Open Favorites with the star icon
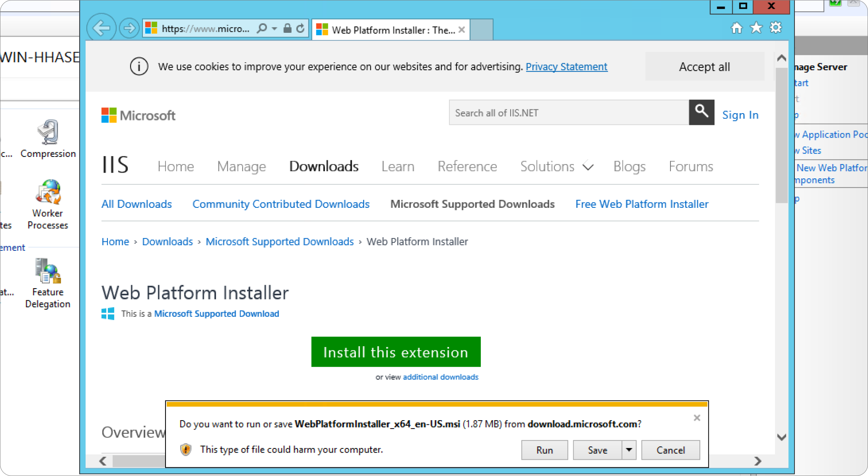The width and height of the screenshot is (868, 476). click(x=756, y=28)
